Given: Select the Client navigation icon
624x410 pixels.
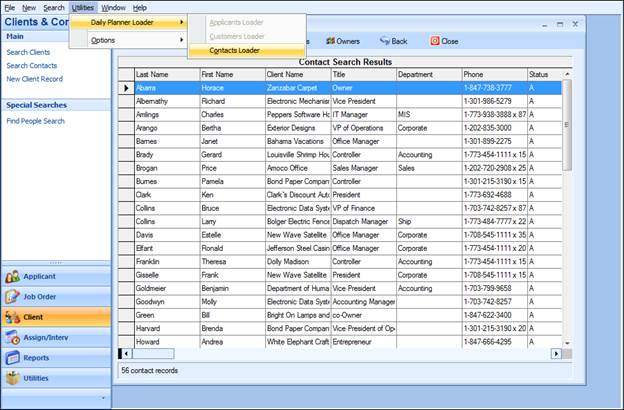Looking at the screenshot, I should 14,317.
